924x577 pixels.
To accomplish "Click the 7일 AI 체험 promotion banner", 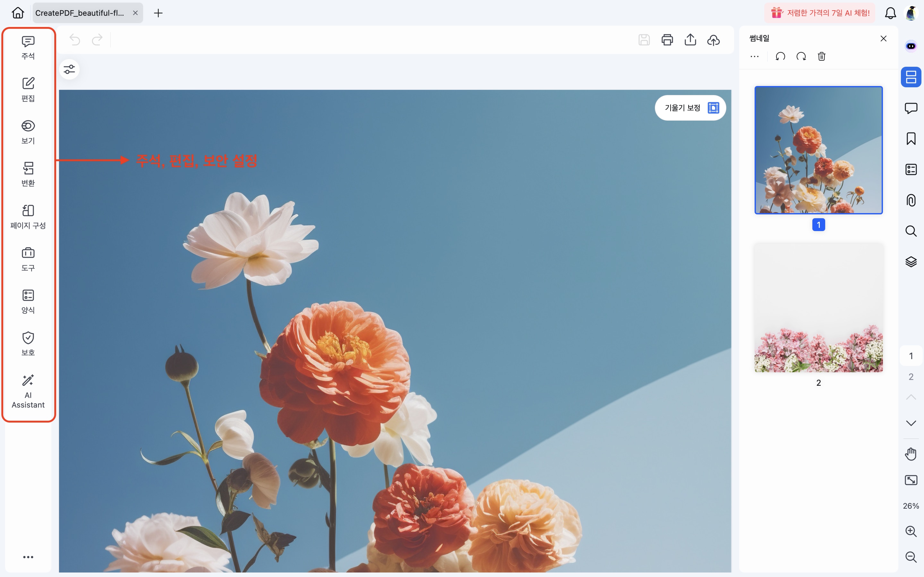I will 819,13.
